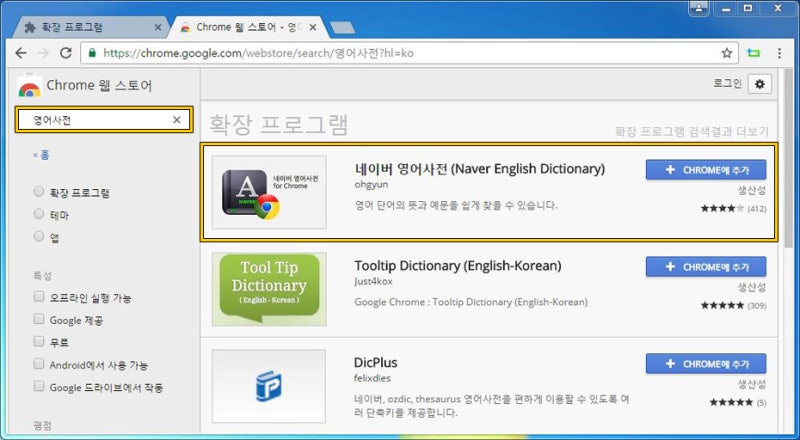Check the Google 제공 option

pos(39,319)
